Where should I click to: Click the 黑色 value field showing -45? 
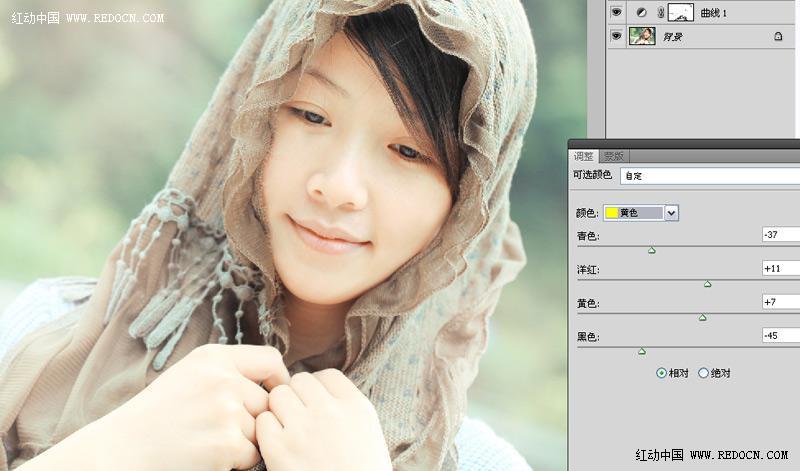click(x=781, y=335)
